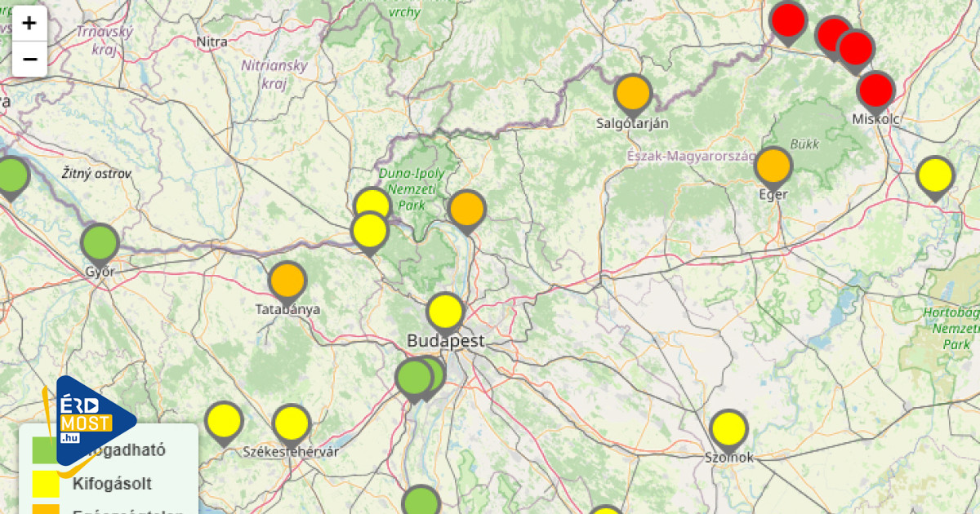Select the yellow marker above Budapest label
Screen dimensions: 980x514
(x=445, y=312)
